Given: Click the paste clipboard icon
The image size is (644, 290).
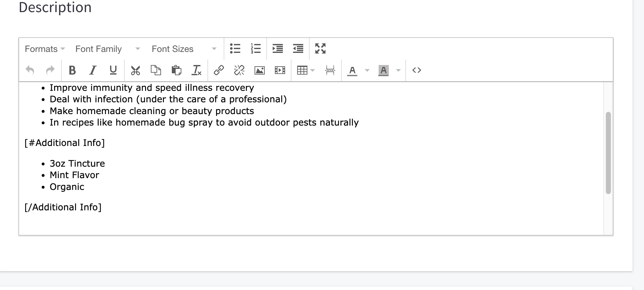Looking at the screenshot, I should pos(176,70).
